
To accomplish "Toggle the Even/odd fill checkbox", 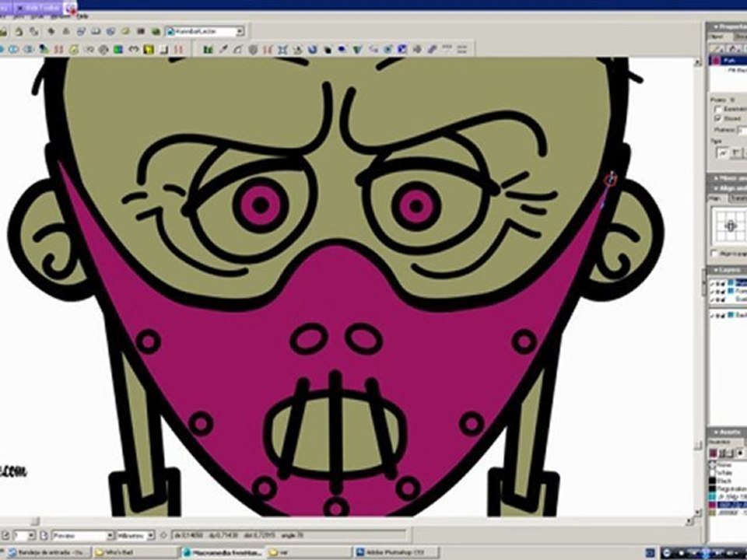I will click(717, 110).
